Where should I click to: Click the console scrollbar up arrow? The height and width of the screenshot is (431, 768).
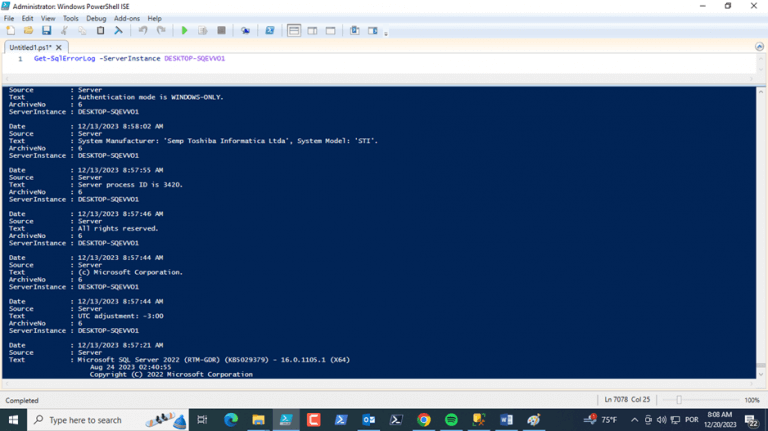coord(761,92)
